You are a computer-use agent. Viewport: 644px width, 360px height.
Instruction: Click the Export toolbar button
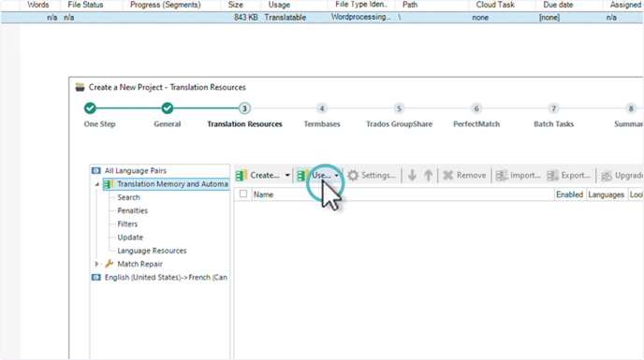(x=569, y=175)
